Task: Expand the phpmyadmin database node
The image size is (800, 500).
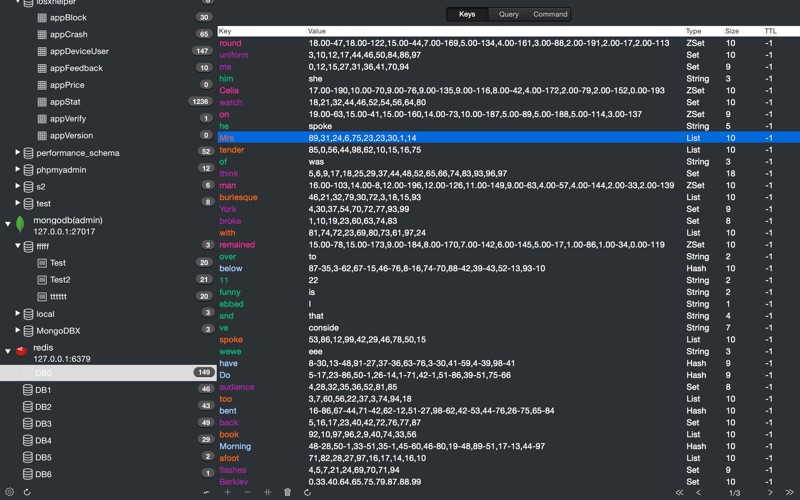Action: [17, 169]
